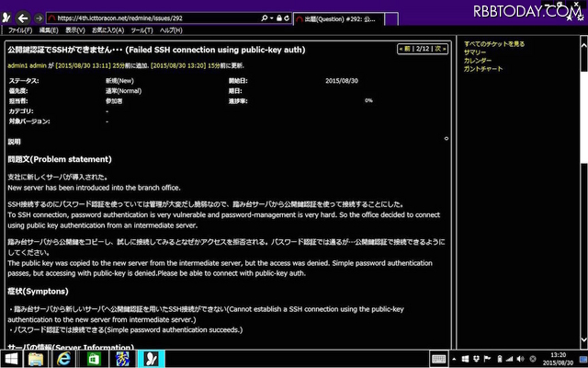This screenshot has width=588, height=368.
Task: Click the blue kanji app taskbar icon
Action: (x=120, y=360)
